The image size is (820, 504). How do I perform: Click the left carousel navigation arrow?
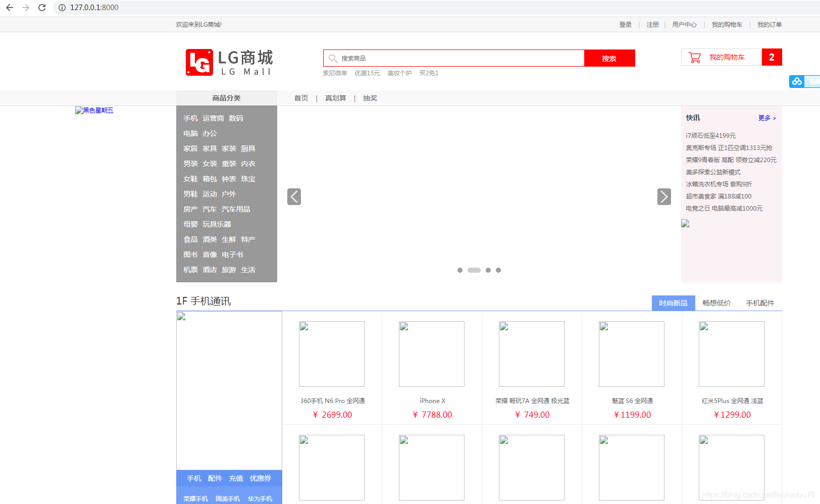click(294, 196)
